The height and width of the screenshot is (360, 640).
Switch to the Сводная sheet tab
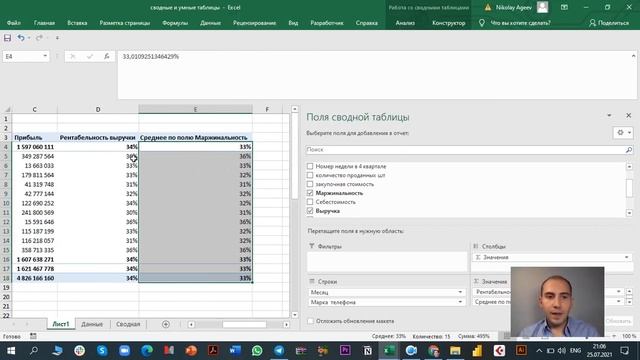[x=128, y=324]
